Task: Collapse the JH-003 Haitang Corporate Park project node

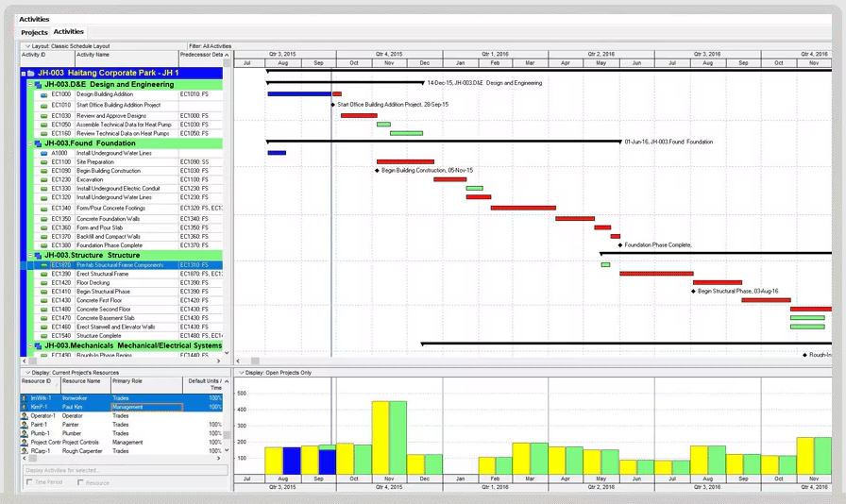Action: coord(24,74)
